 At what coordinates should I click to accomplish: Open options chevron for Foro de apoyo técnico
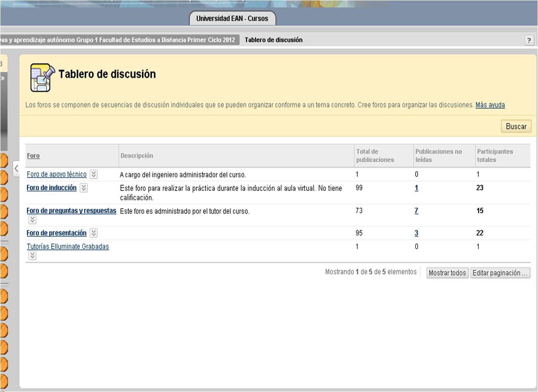tap(94, 174)
